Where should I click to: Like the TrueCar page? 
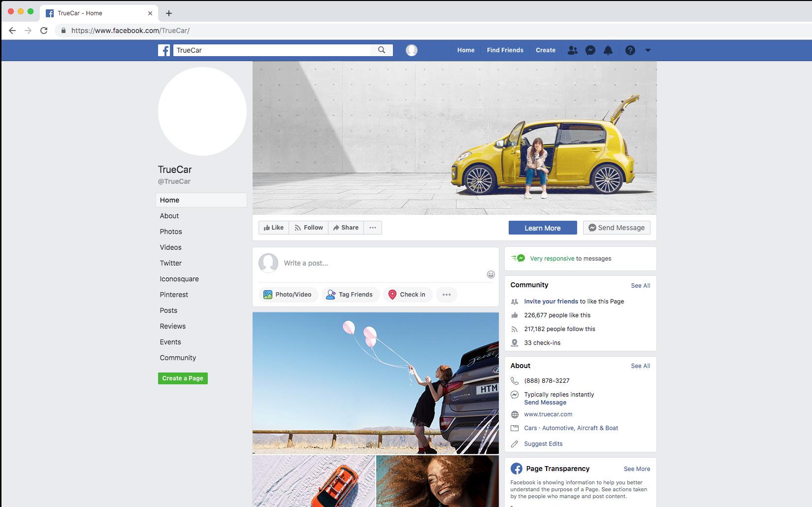(274, 228)
